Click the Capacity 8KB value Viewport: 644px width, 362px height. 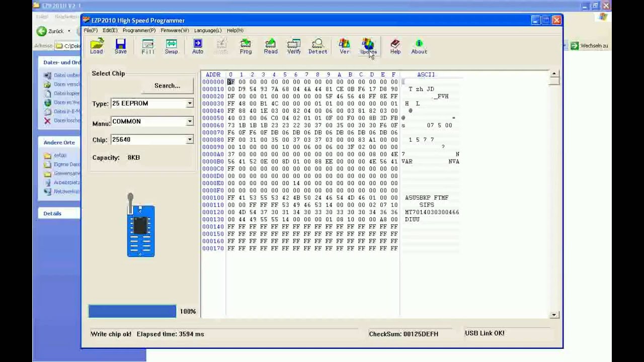click(133, 157)
